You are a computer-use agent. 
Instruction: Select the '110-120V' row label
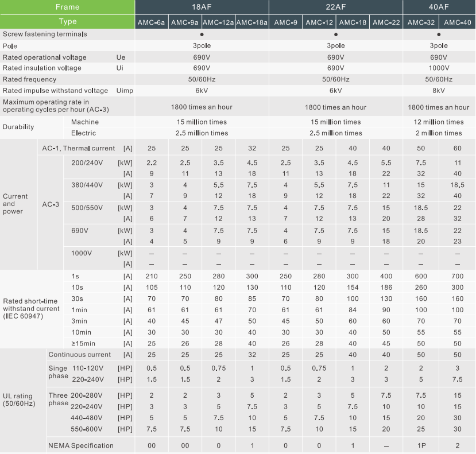click(88, 368)
